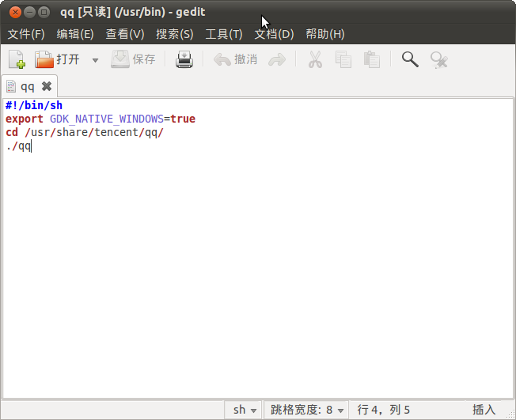Open the 编辑(E) menu

coord(75,34)
